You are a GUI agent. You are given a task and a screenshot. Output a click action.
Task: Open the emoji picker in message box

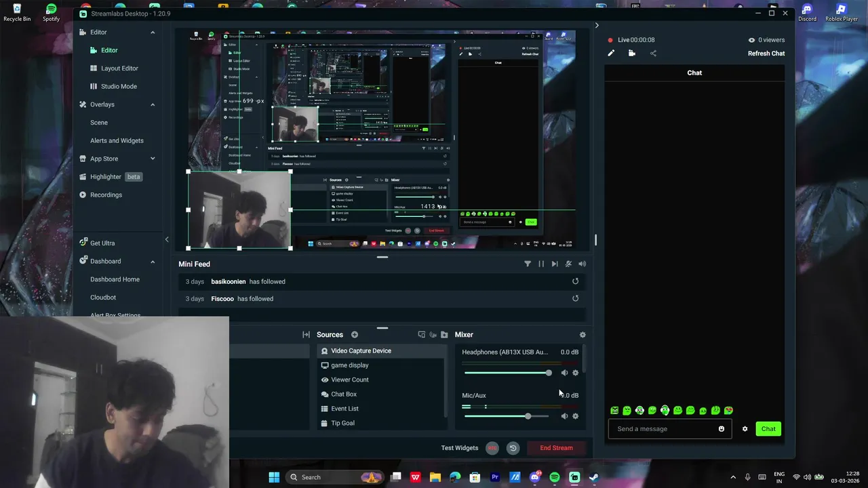click(x=722, y=429)
